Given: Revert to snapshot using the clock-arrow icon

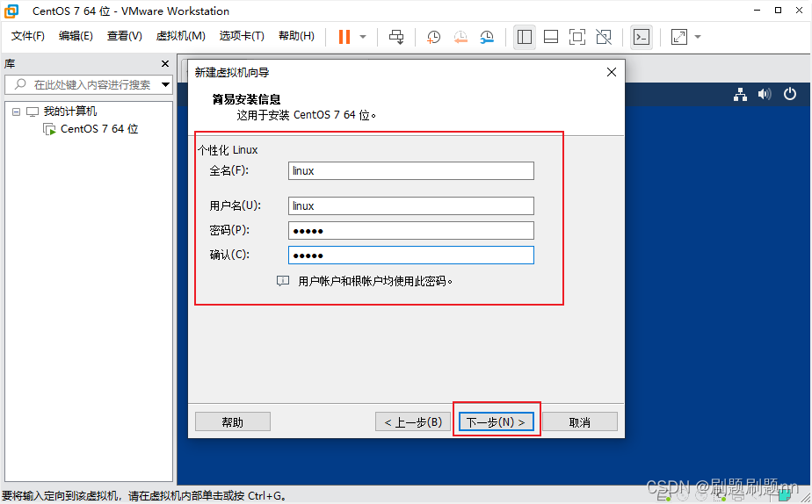Looking at the screenshot, I should point(460,37).
